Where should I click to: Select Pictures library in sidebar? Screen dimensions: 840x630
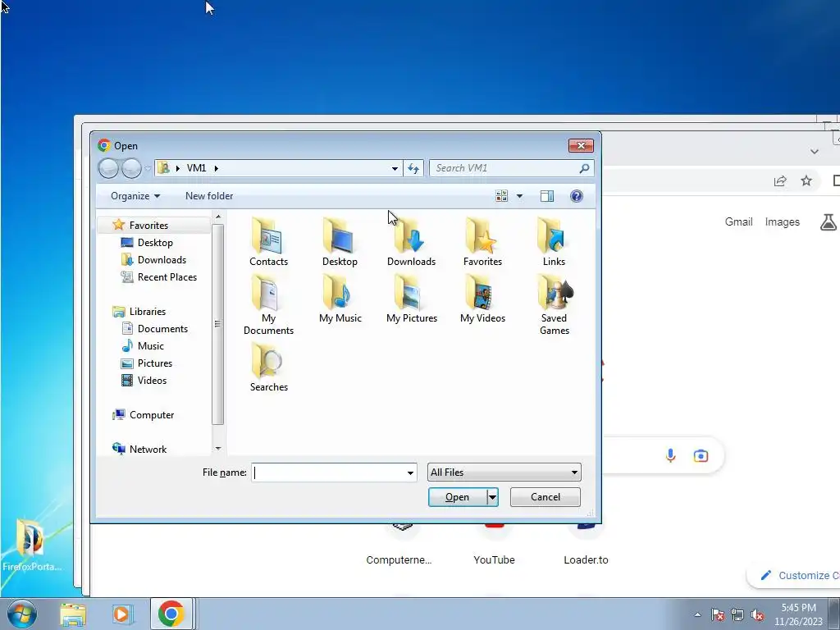tap(155, 363)
